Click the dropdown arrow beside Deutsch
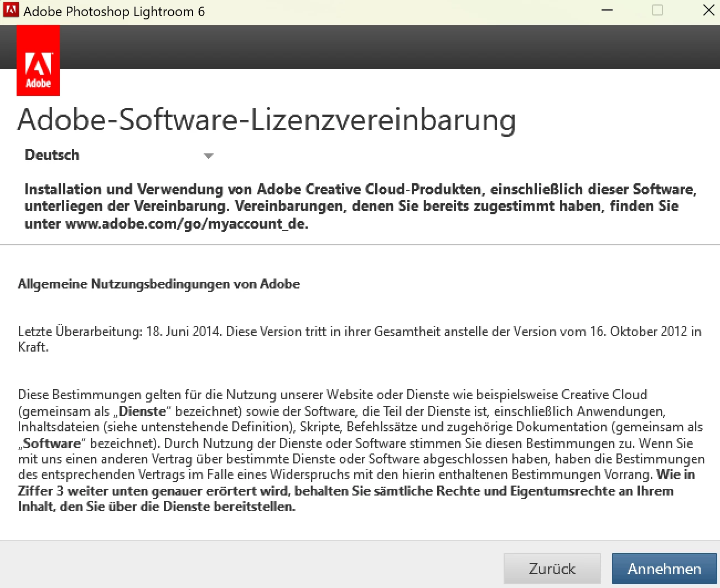The image size is (720, 588). coord(209,156)
